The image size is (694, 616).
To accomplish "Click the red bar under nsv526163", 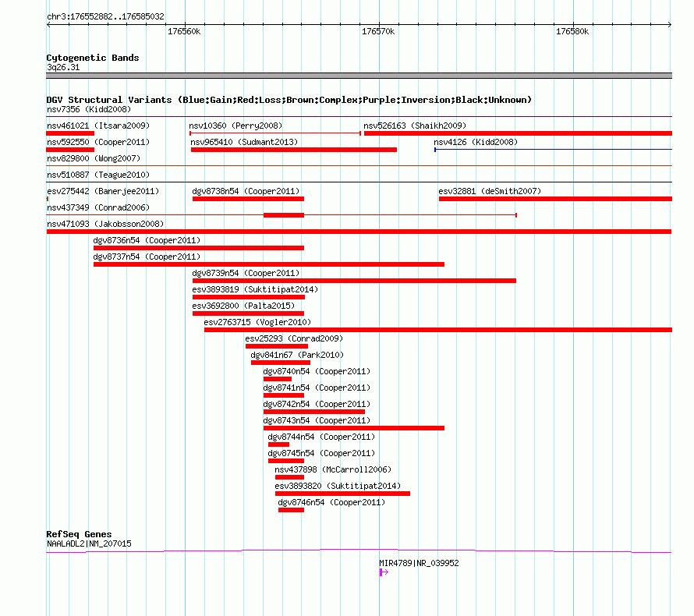I will click(518, 133).
